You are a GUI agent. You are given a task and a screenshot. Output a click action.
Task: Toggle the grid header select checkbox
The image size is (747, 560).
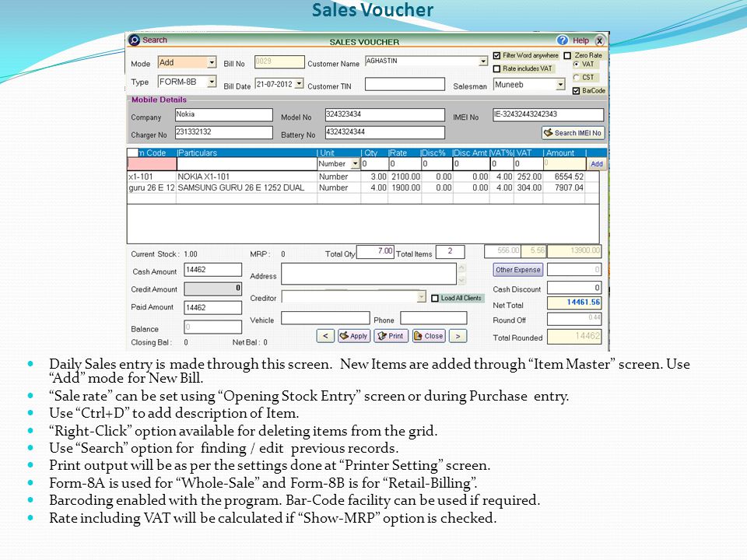133,153
